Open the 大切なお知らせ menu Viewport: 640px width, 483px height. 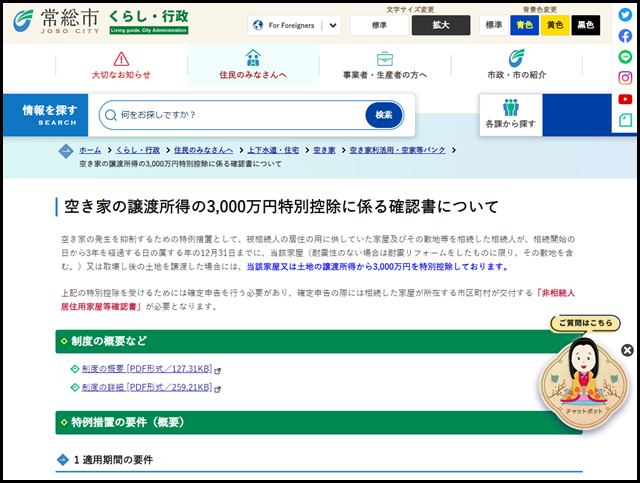tap(121, 65)
